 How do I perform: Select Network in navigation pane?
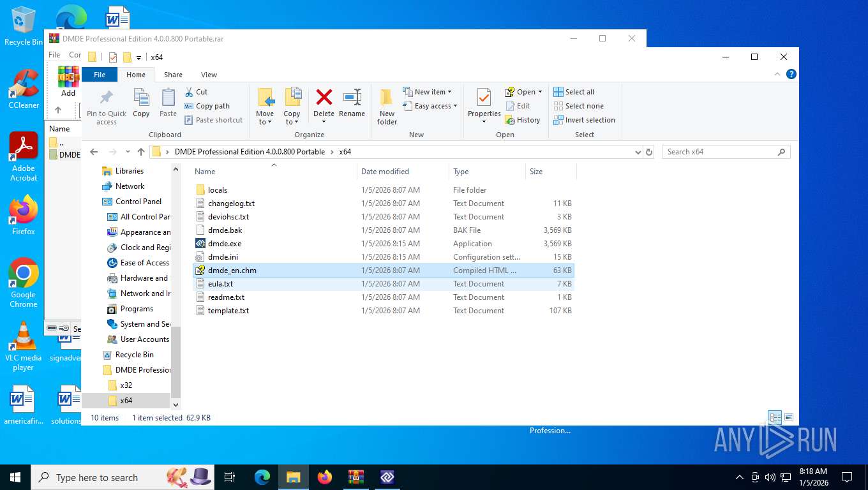pos(130,186)
